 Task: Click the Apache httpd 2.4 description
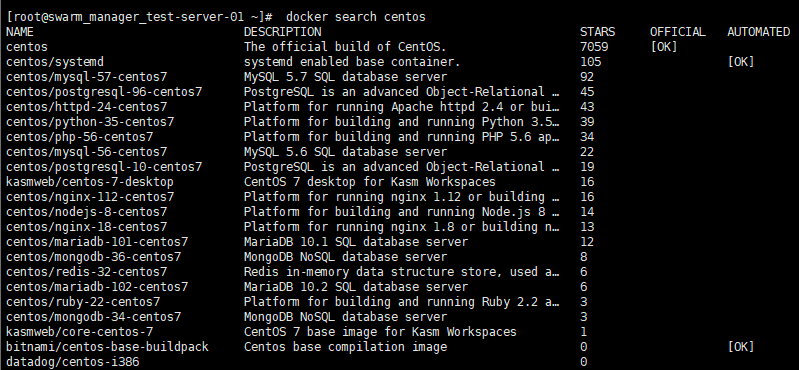point(402,107)
